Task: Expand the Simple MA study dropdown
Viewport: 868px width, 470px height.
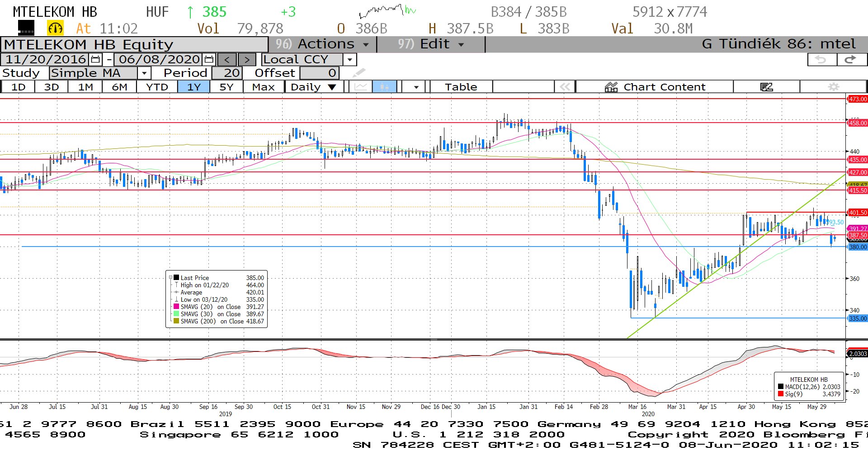Action: [x=144, y=73]
